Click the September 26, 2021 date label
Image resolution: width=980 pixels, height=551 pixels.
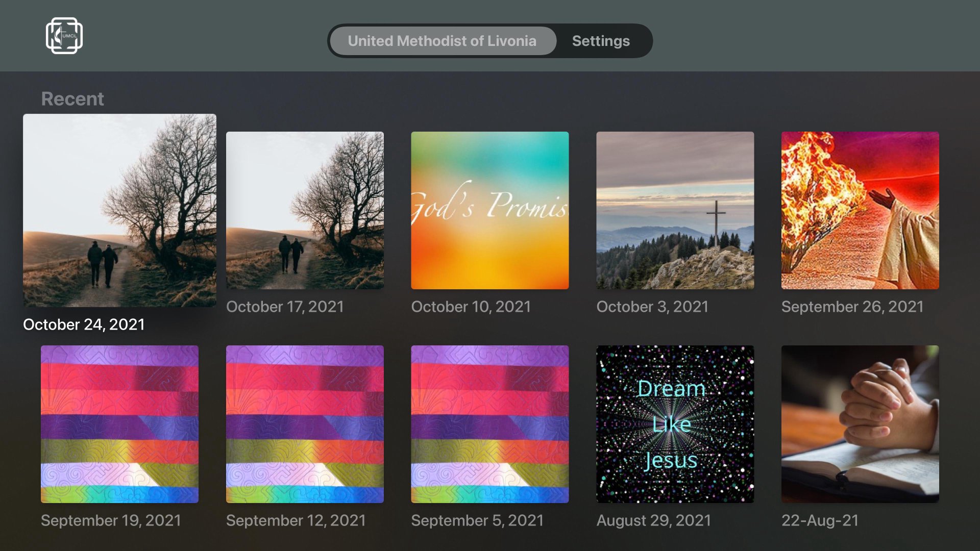tap(852, 307)
